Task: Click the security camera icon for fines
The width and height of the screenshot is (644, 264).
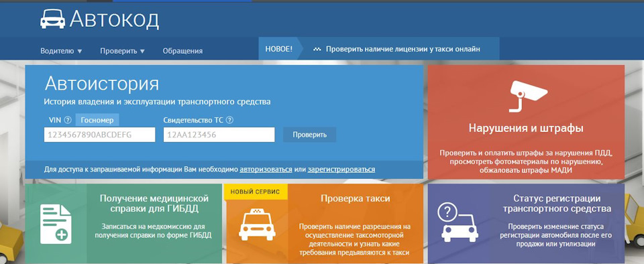Action: pos(528,96)
